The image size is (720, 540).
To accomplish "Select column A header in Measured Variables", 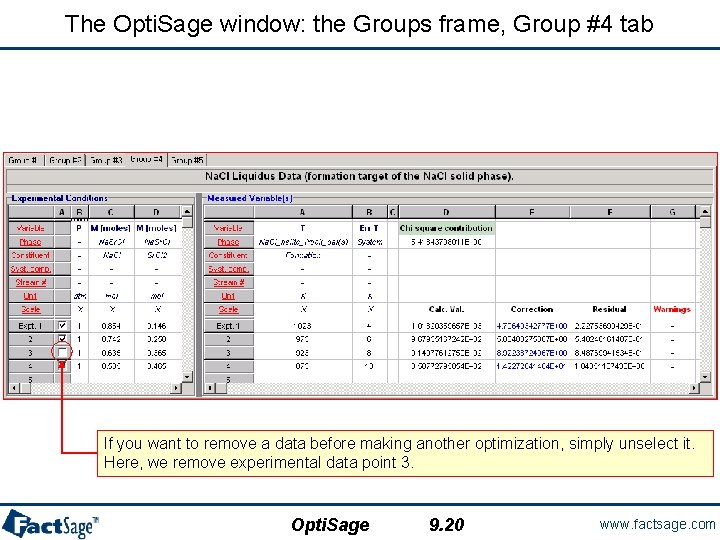I will tap(303, 212).
